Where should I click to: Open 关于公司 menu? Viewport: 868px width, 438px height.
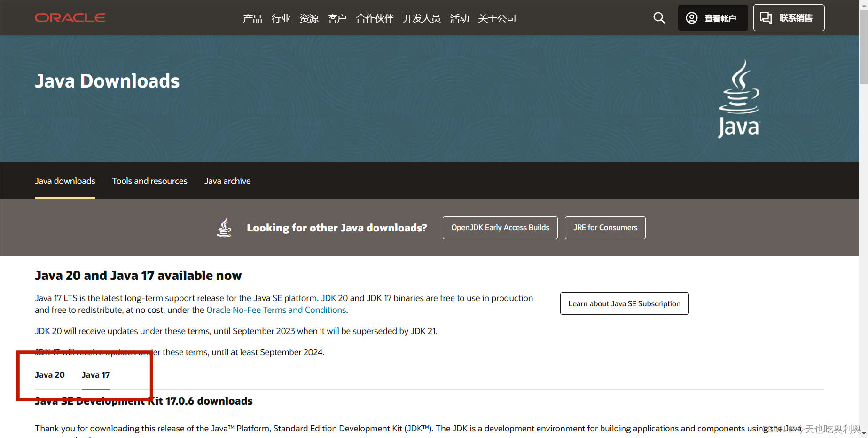[497, 18]
